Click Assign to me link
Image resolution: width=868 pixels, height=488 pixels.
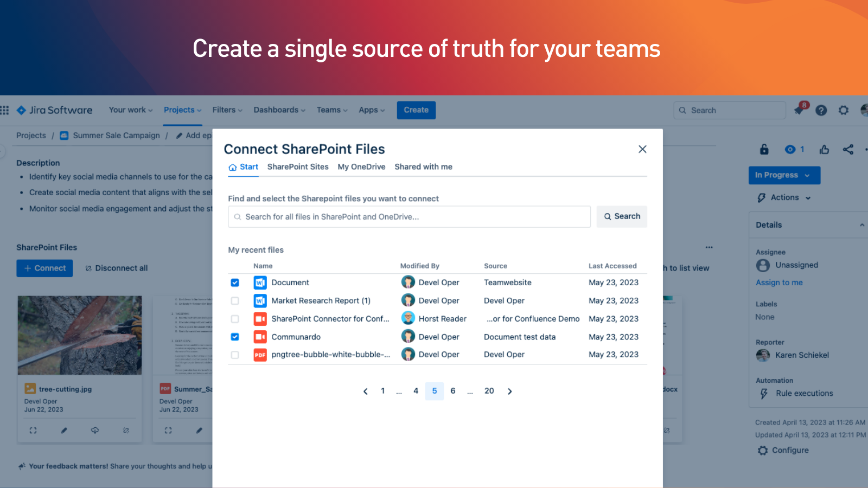click(779, 282)
